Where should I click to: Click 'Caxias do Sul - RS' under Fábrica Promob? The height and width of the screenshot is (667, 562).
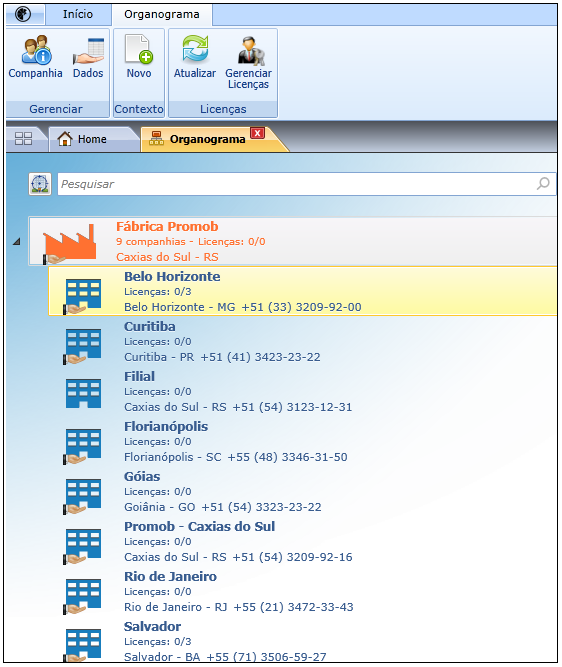click(167, 257)
